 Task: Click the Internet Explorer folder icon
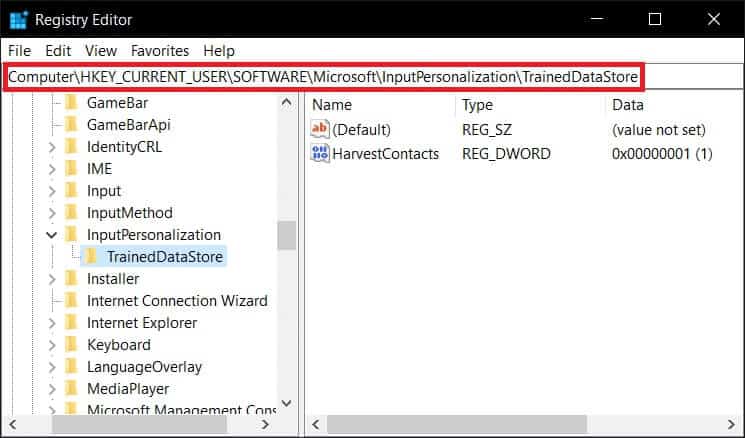71,323
